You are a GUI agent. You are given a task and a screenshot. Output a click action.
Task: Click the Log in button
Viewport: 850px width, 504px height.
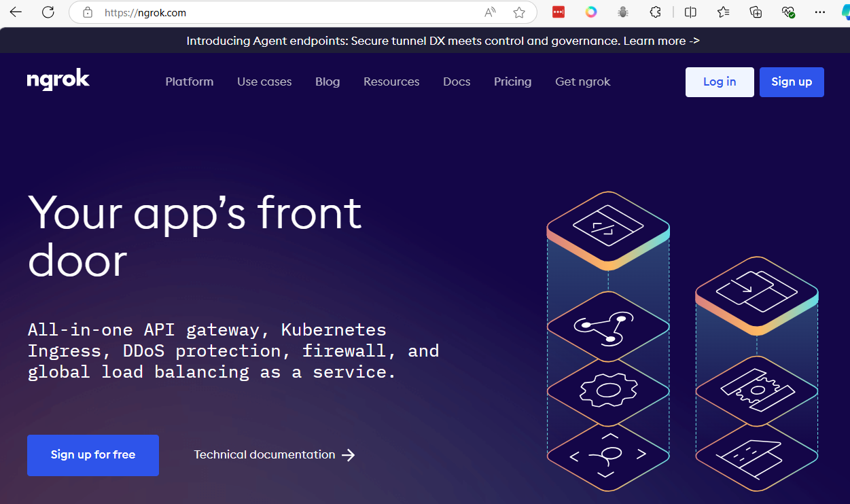[x=720, y=82]
